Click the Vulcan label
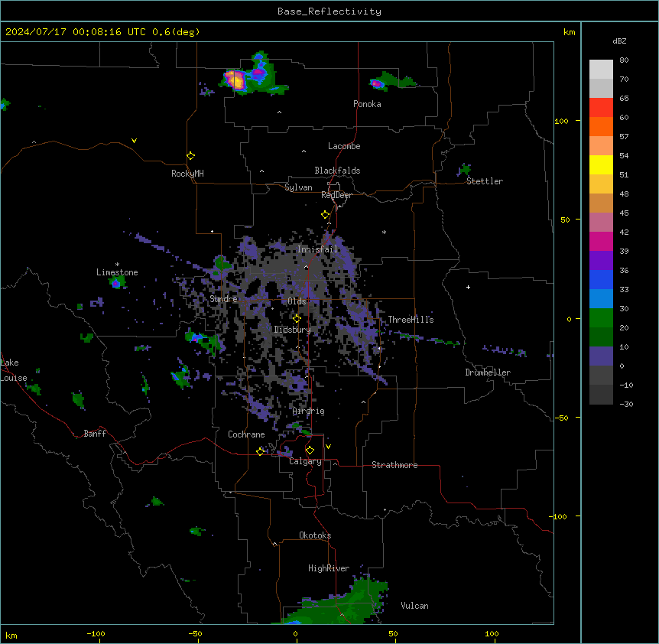 coord(414,606)
